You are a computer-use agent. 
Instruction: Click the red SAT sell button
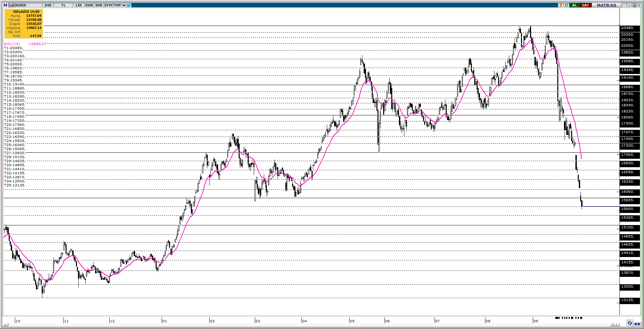pyautogui.click(x=586, y=5)
